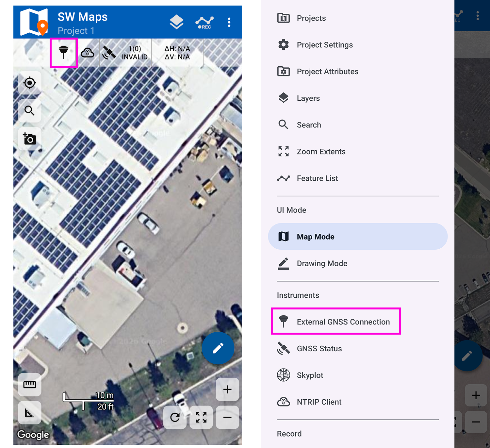Tap the dimmed plus zoom button behind drawer

coord(476,395)
